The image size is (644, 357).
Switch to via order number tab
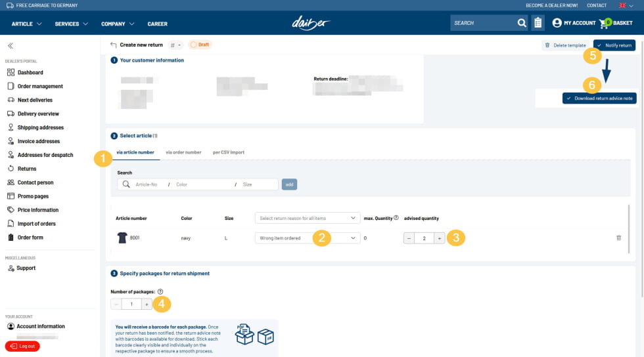pyautogui.click(x=183, y=152)
